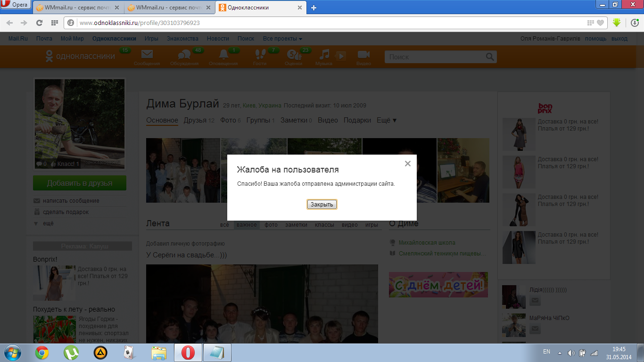This screenshot has height=362, width=644.
Task: Click the green download arrow icon
Action: pyautogui.click(x=616, y=23)
